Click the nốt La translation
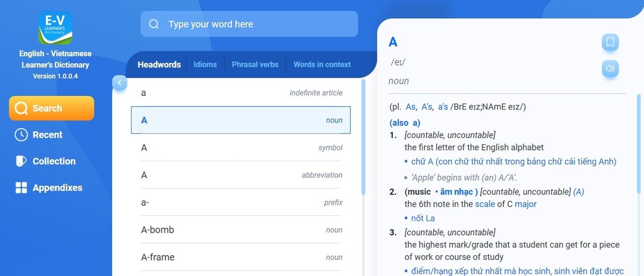Viewport: 644px width, 276px height. pos(423,218)
